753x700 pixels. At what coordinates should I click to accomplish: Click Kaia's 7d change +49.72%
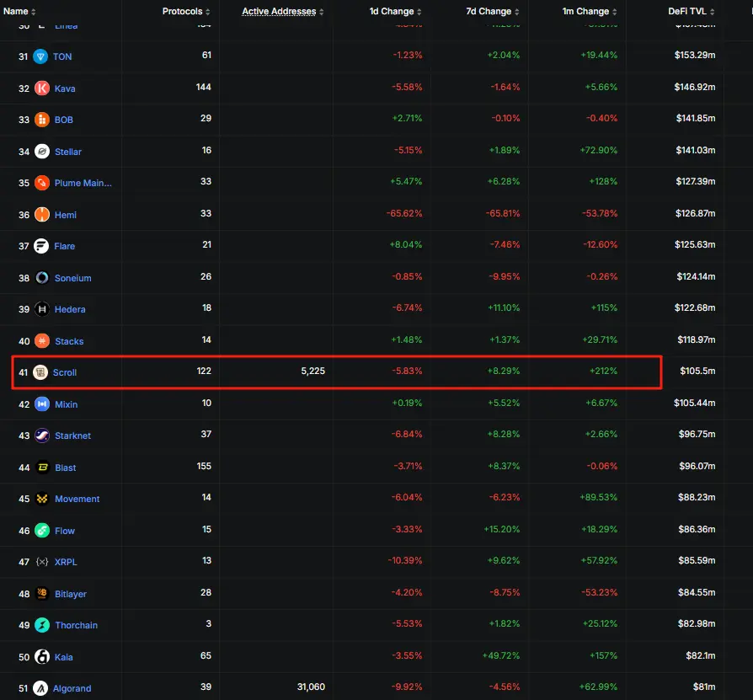[501, 655]
